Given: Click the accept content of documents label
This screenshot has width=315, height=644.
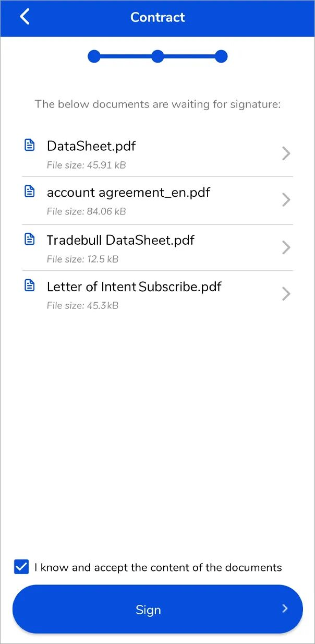Looking at the screenshot, I should pos(158,568).
